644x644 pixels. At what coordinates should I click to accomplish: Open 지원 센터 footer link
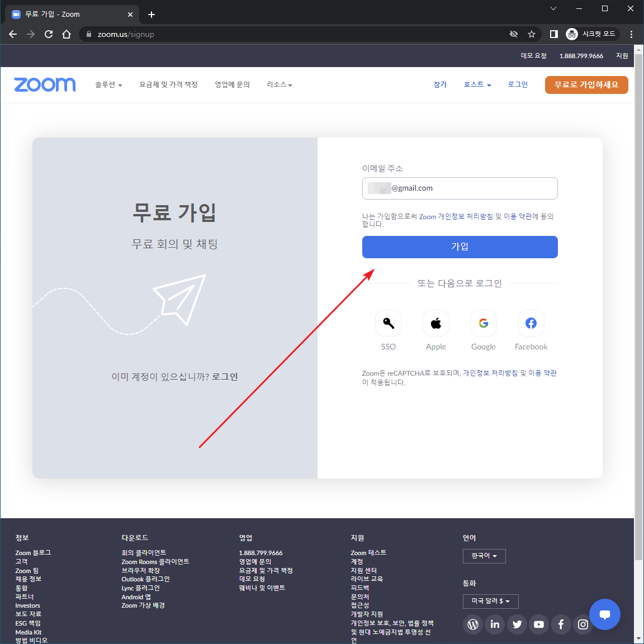click(363, 570)
